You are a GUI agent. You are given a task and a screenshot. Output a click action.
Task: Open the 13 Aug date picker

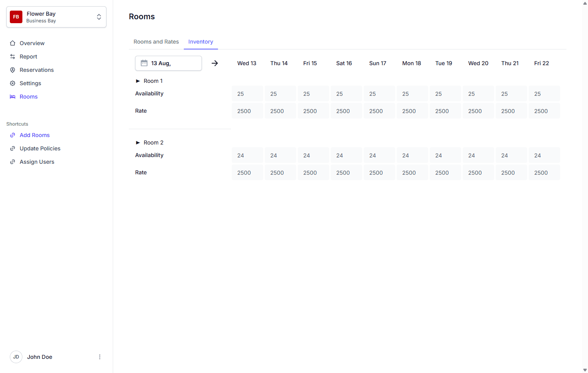169,63
